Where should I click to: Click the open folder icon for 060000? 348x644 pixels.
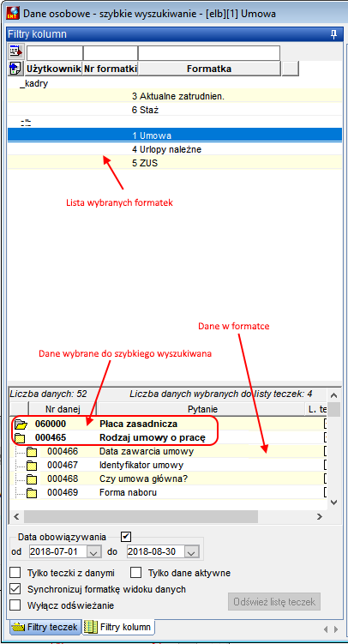point(21,424)
